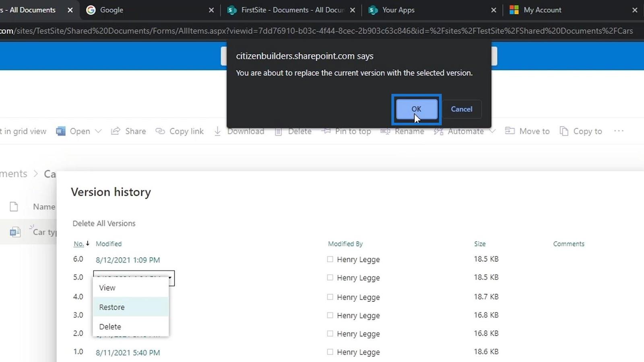Close the Google browser tab
This screenshot has height=362, width=644.
coord(211,10)
